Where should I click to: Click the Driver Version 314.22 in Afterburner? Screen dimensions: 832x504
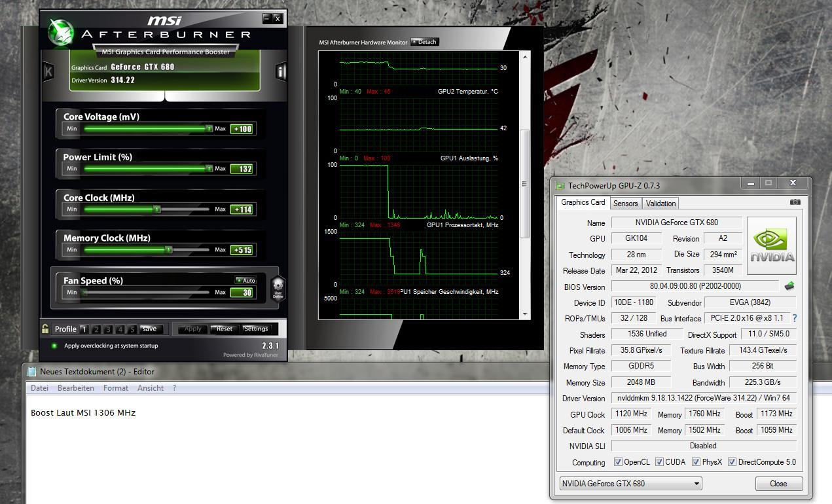pyautogui.click(x=122, y=81)
